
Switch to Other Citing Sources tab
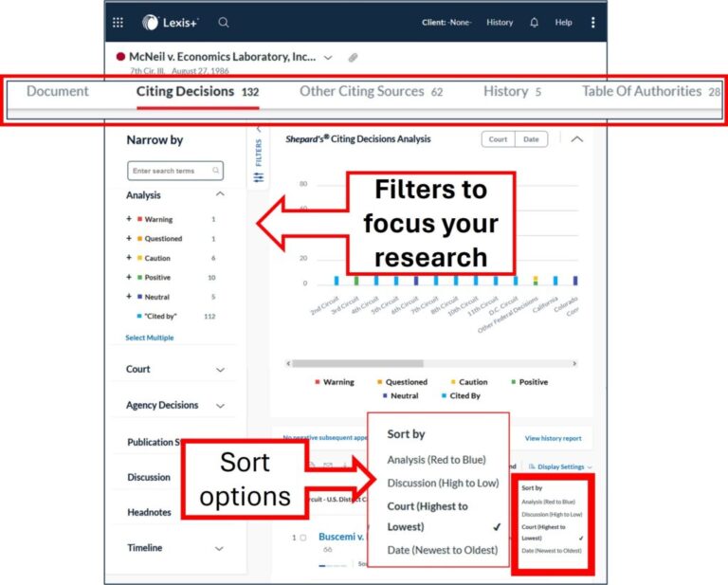361,92
